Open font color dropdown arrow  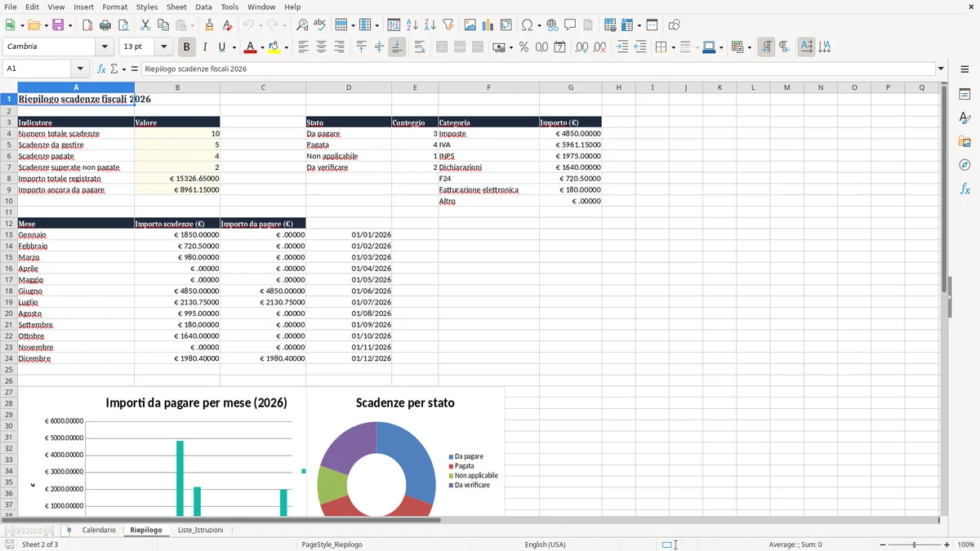261,47
